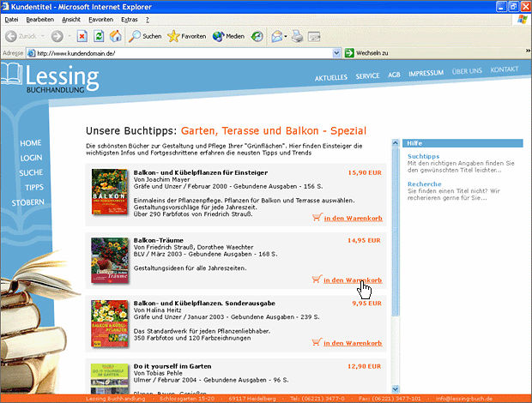532x403 pixels.
Task: Open the Extras menu
Action: coord(130,20)
